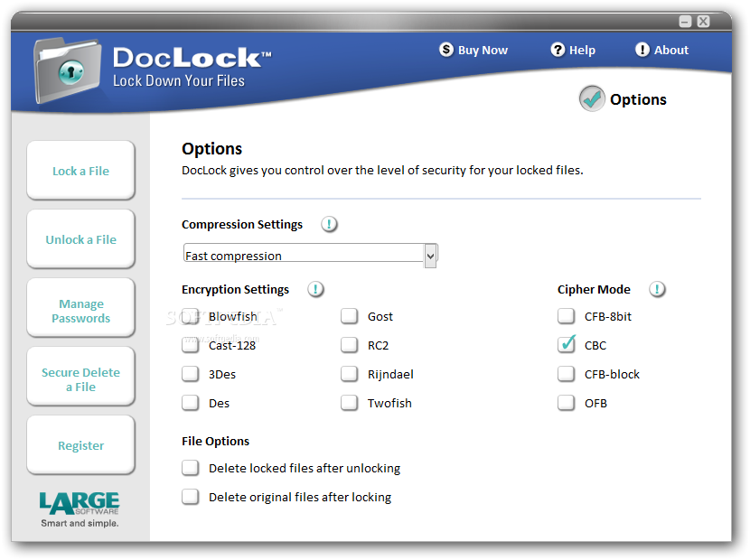Viewport: 750px width, 560px height.
Task: Click the Encryption Settings info icon
Action: coord(315,289)
